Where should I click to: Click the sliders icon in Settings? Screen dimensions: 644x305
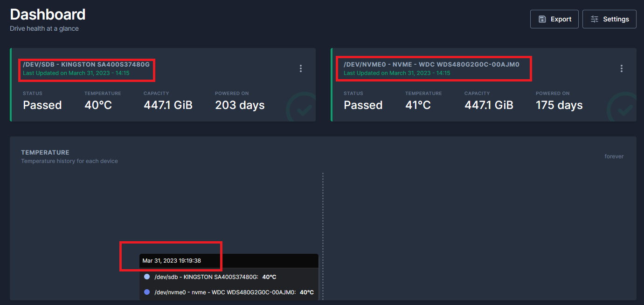coord(595,19)
